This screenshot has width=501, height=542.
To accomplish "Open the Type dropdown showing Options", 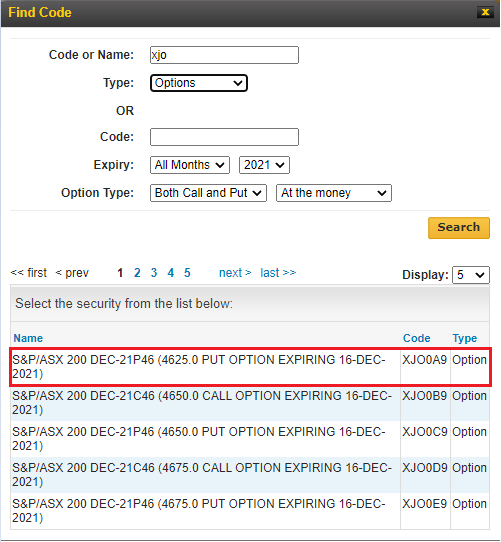I will 199,83.
